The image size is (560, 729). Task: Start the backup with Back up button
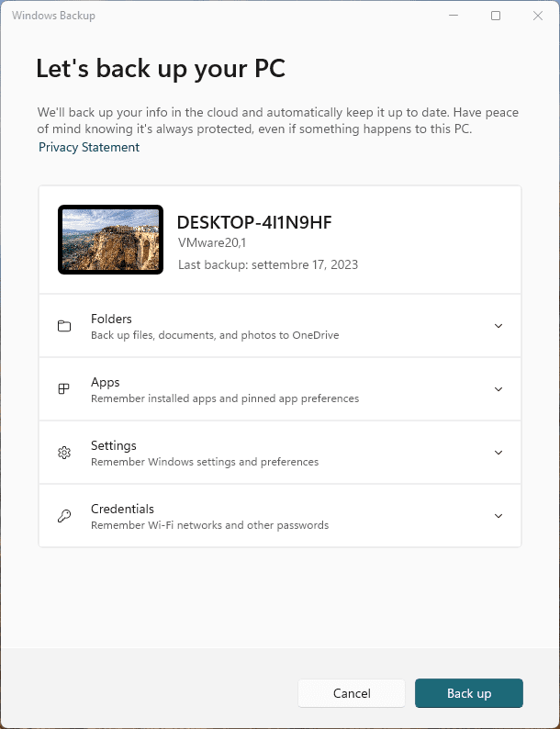click(x=469, y=693)
